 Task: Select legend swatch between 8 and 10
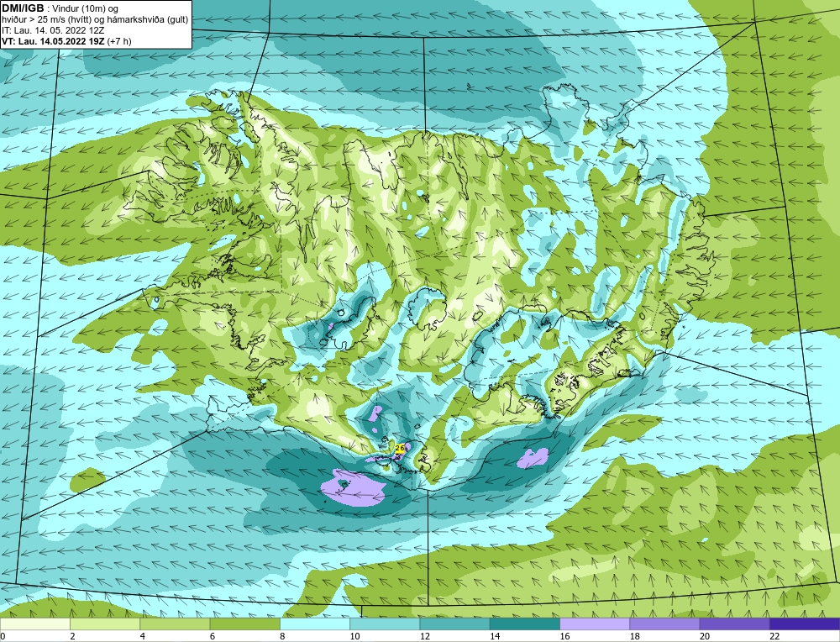[x=315, y=624]
